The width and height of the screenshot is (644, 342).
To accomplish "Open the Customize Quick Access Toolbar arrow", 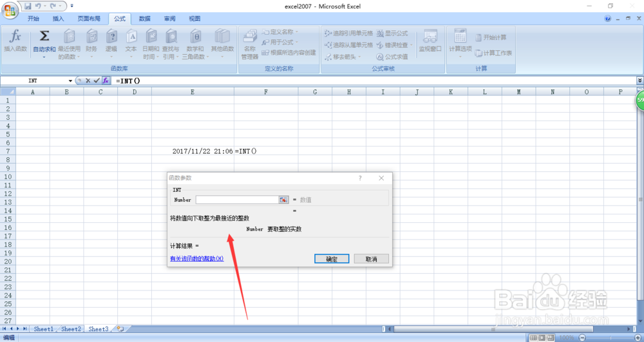I will click(72, 6).
